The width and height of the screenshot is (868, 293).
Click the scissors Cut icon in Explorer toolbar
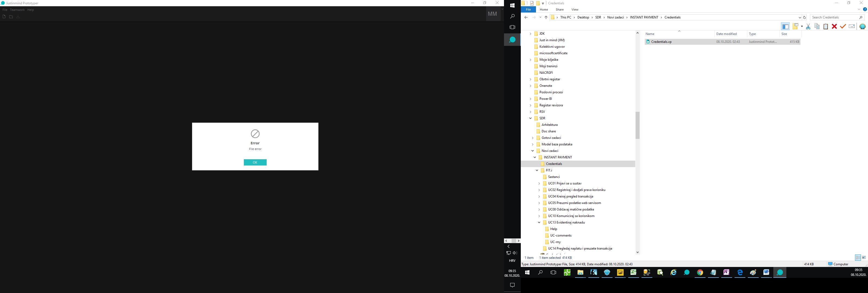click(808, 27)
